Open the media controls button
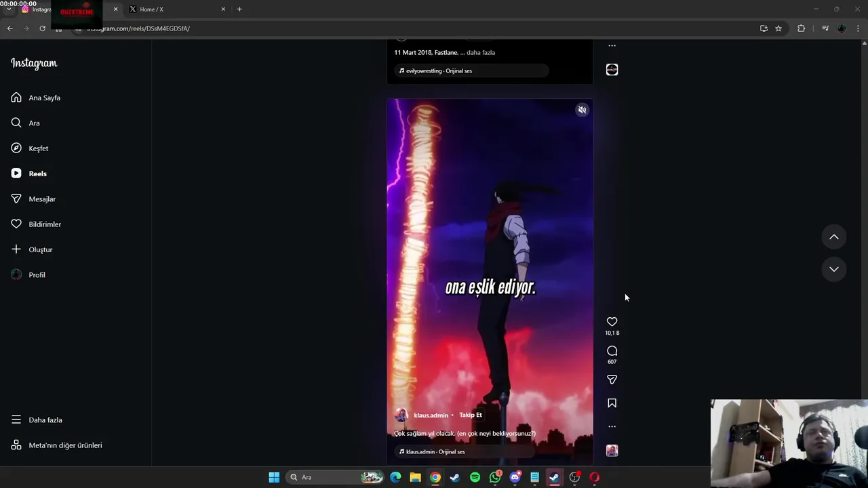 825,28
